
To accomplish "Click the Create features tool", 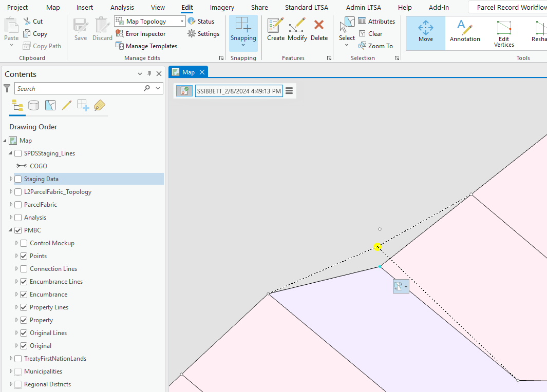I will click(x=275, y=30).
